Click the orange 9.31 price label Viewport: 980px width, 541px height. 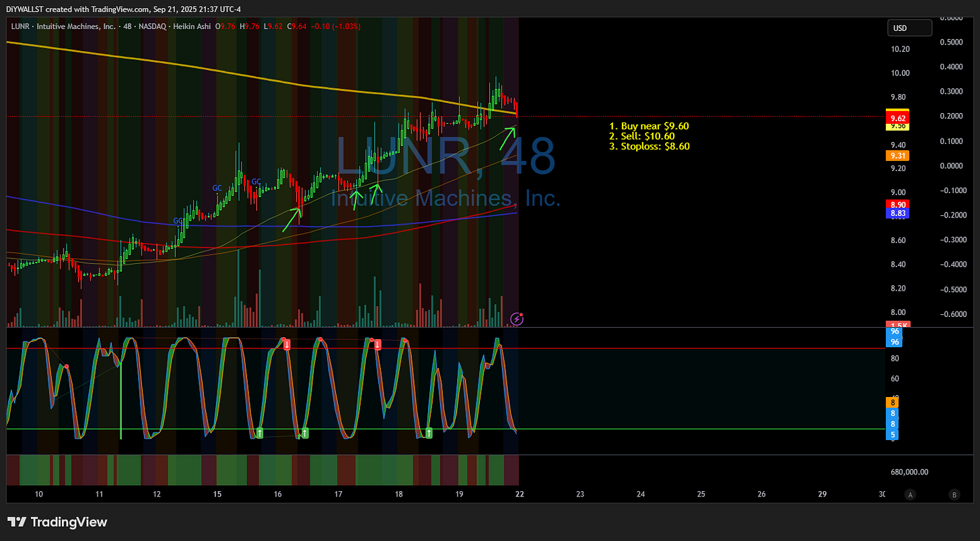click(896, 155)
